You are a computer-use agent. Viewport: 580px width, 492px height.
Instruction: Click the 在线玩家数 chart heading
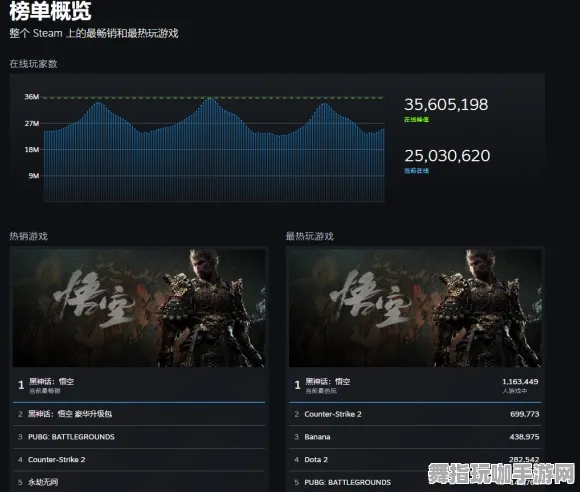click(x=33, y=64)
